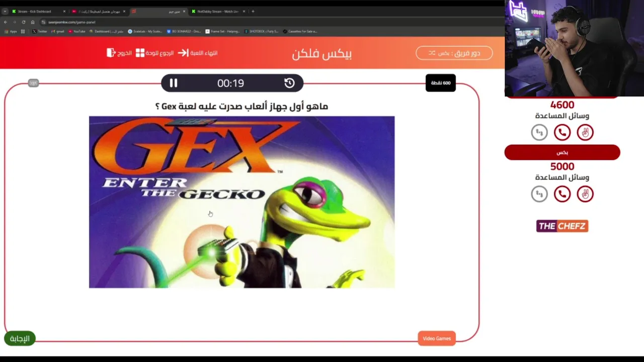This screenshot has width=644, height=362.
Task: Click the 5000 team score
Action: pos(562,166)
